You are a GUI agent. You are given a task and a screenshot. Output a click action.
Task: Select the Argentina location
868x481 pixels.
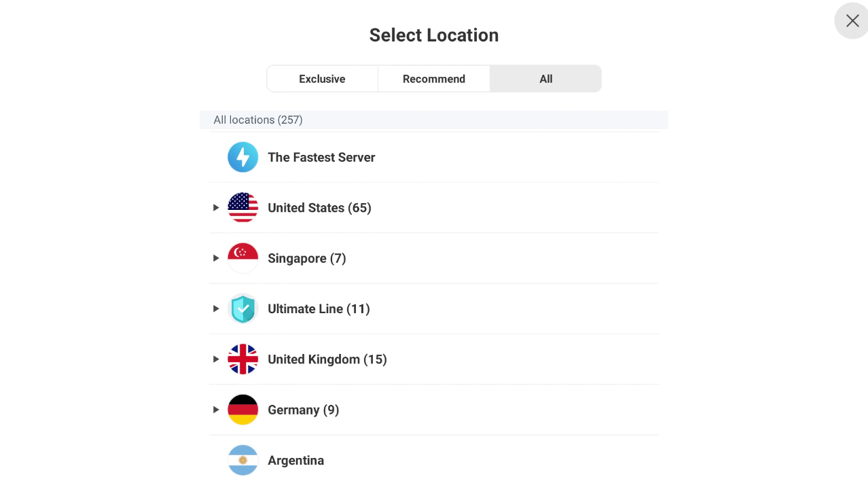[x=296, y=461]
